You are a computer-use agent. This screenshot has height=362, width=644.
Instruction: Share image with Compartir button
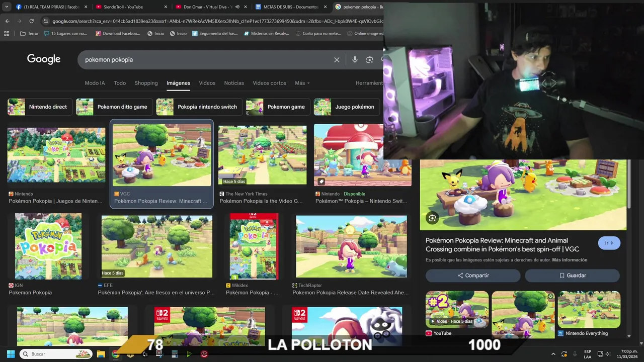pos(473,276)
